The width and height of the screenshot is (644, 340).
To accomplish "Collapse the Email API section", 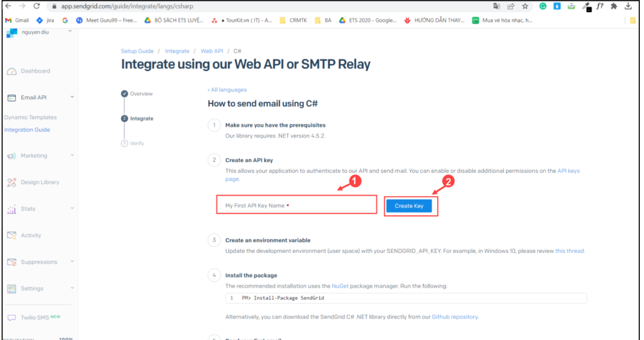I will (x=72, y=97).
